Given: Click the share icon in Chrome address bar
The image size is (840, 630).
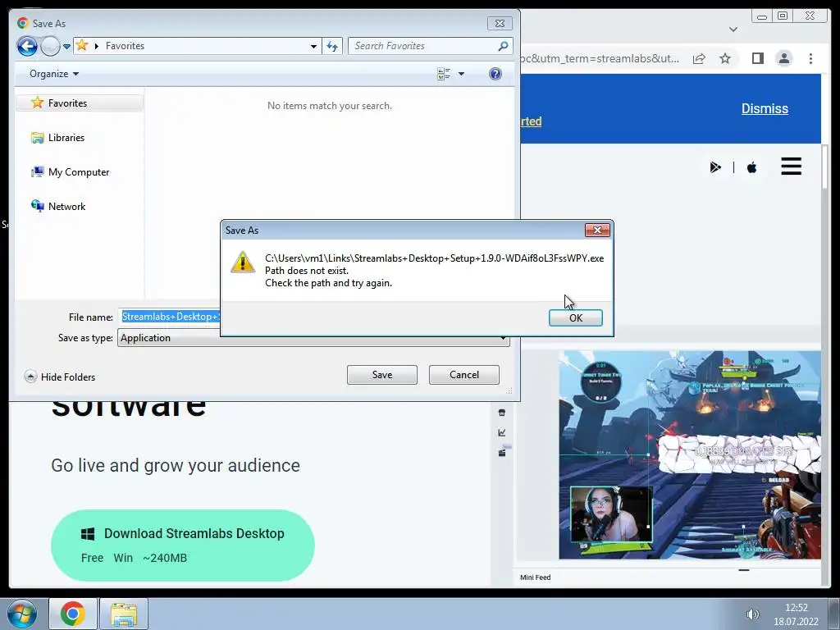Looking at the screenshot, I should click(699, 58).
